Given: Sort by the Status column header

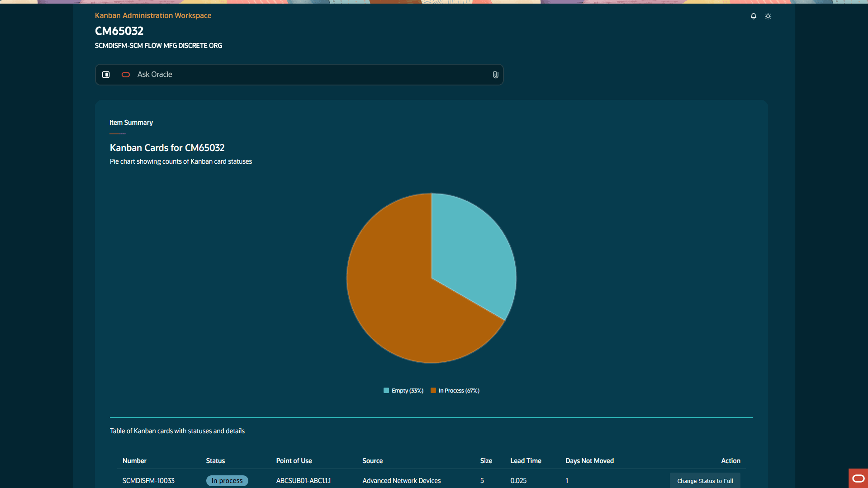Looking at the screenshot, I should point(215,461).
